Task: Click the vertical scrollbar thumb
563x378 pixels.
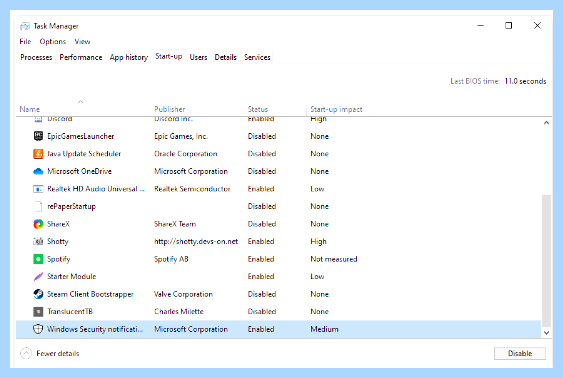Action: click(546, 261)
